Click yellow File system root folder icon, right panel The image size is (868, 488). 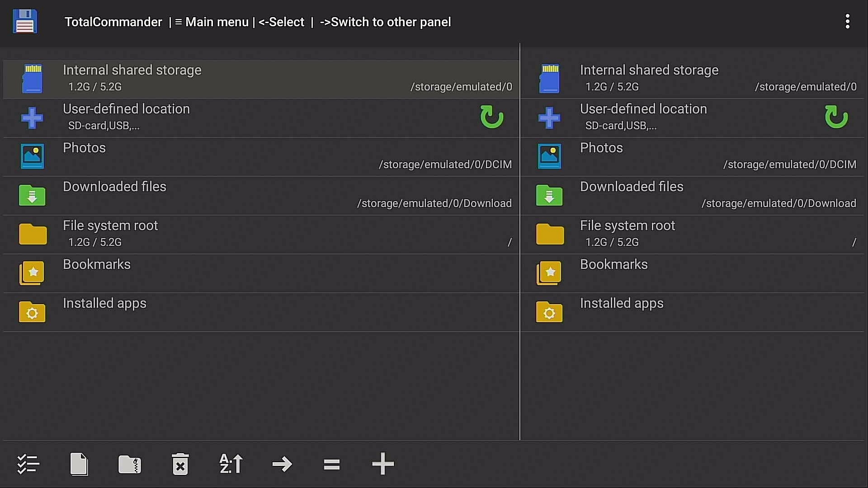550,234
